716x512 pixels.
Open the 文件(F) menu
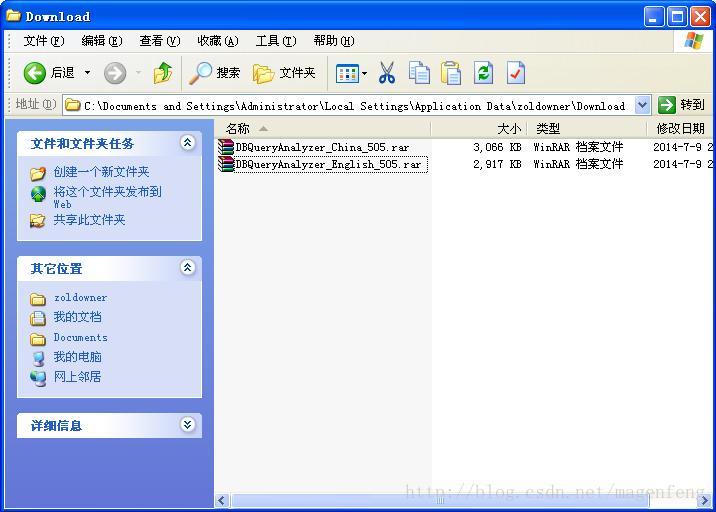coord(44,41)
